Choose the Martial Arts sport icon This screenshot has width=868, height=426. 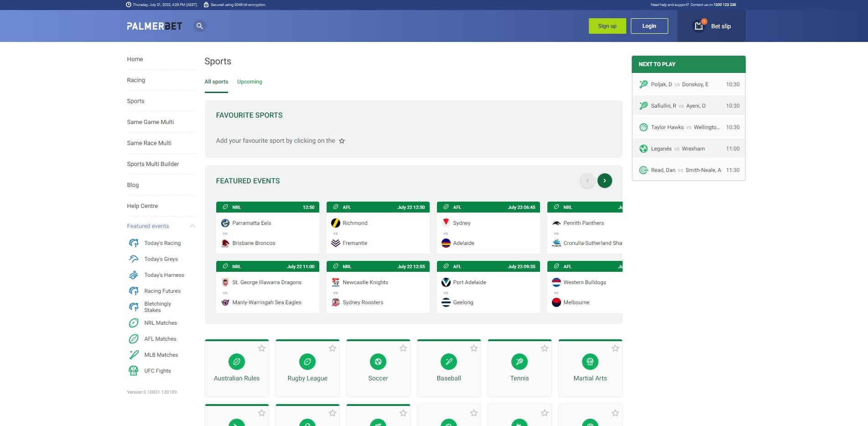pyautogui.click(x=590, y=362)
